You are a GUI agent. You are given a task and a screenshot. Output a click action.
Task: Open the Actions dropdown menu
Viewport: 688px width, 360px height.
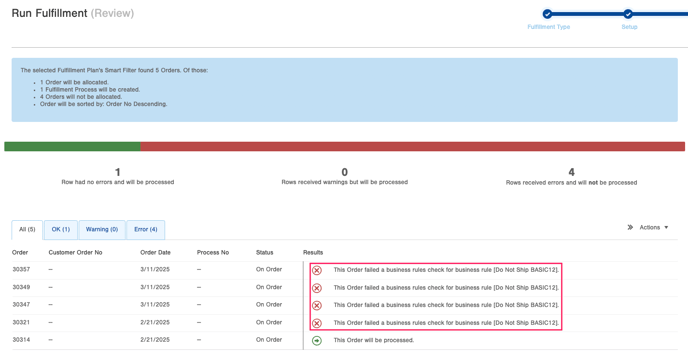pyautogui.click(x=653, y=227)
